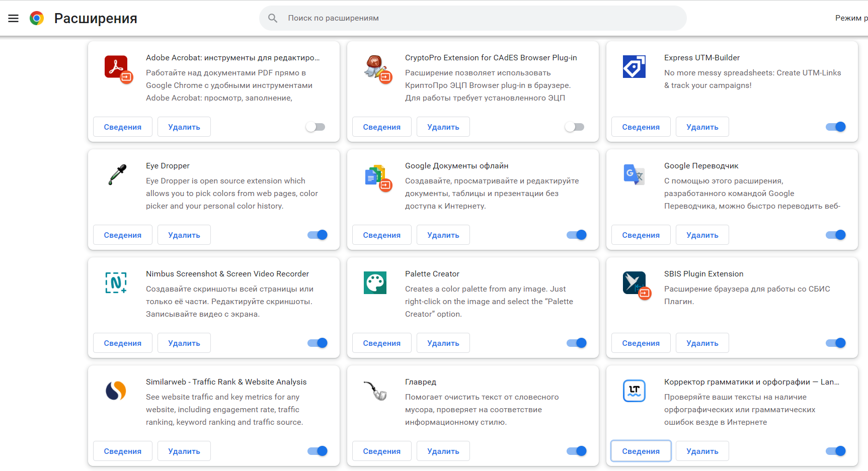Click the Chrome logo icon

coord(36,18)
